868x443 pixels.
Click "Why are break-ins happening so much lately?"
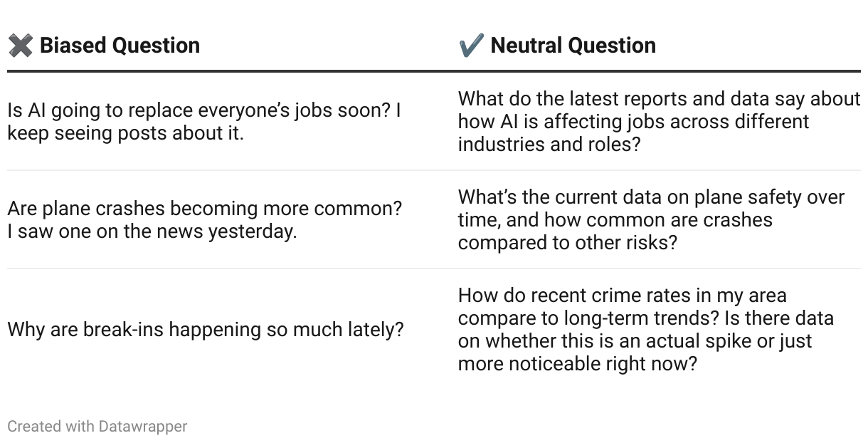pos(206,330)
